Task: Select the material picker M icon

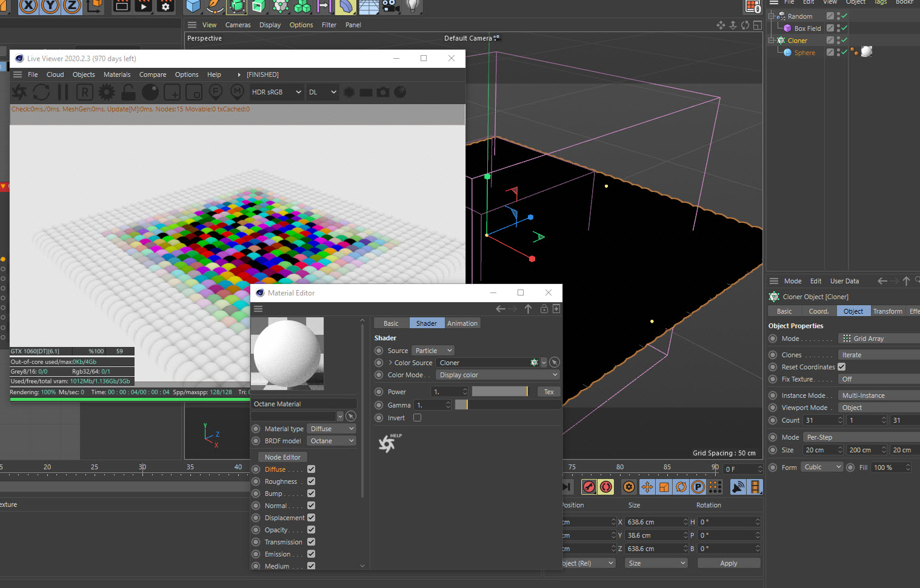Action: [237, 92]
